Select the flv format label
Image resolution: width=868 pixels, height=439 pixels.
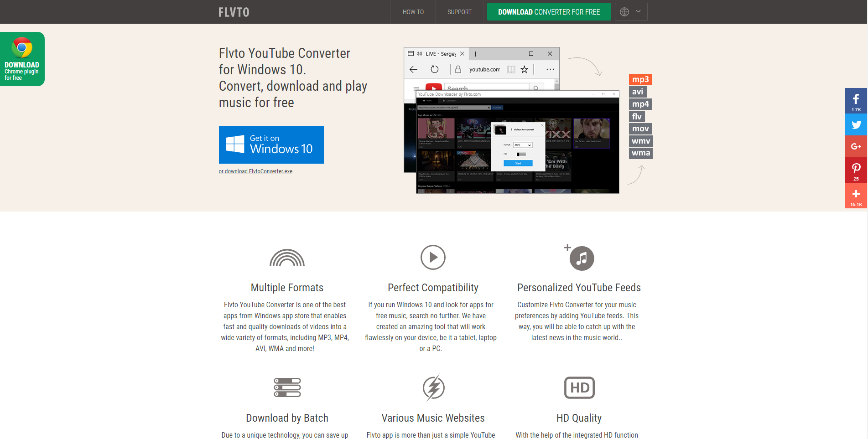[x=637, y=116]
